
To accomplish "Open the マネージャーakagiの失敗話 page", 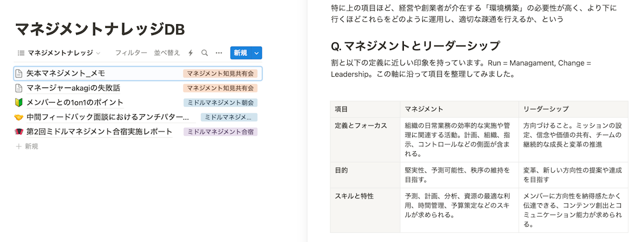I will click(73, 88).
